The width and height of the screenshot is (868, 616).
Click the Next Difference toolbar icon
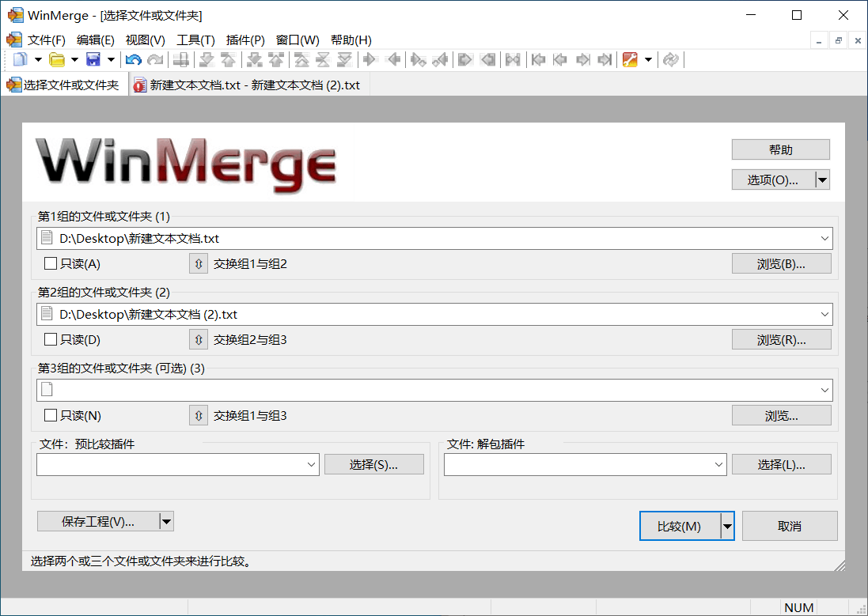(x=207, y=59)
